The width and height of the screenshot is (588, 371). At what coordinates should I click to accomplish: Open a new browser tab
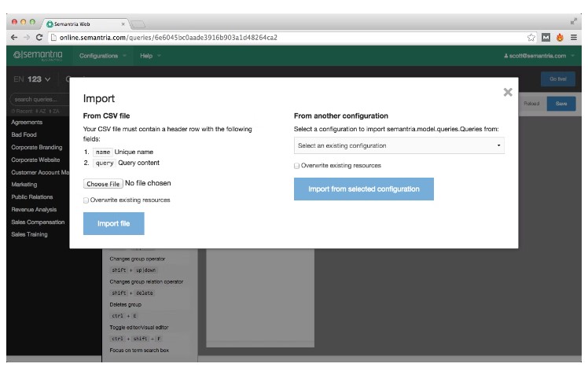(x=138, y=24)
